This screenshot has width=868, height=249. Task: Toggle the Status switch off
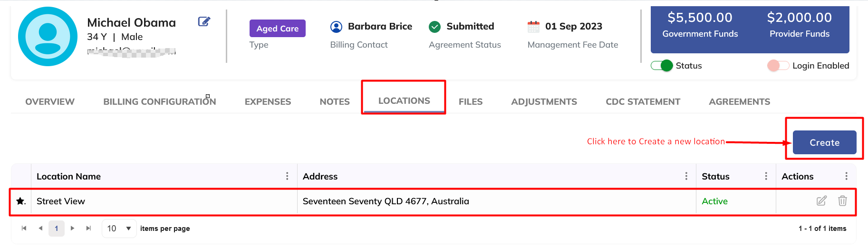(662, 66)
